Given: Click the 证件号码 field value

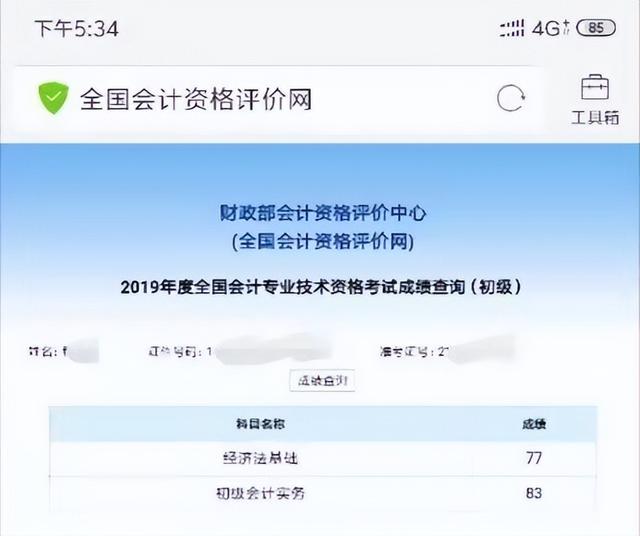Looking at the screenshot, I should coord(269,351).
